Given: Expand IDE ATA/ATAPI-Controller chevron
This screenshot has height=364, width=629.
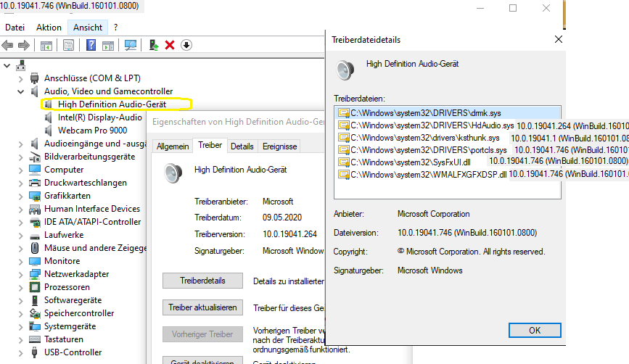Looking at the screenshot, I should pyautogui.click(x=20, y=222).
